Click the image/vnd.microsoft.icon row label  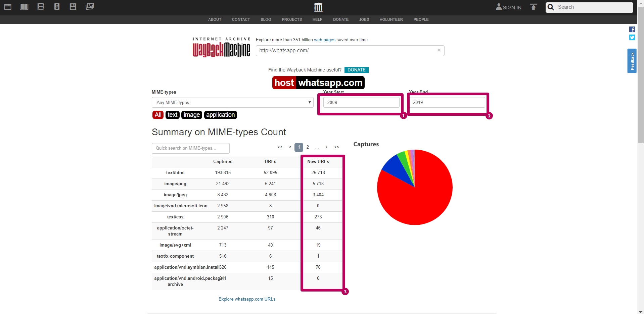coord(181,206)
